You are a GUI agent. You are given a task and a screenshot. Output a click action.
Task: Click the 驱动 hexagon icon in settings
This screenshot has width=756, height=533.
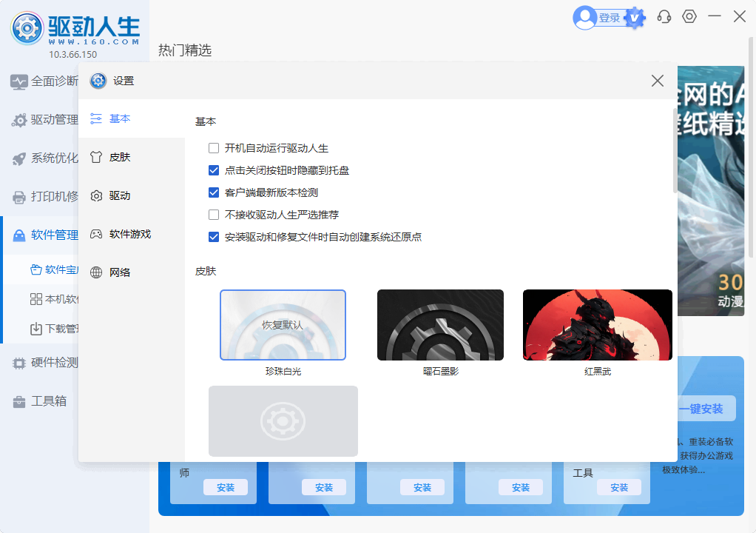[96, 196]
